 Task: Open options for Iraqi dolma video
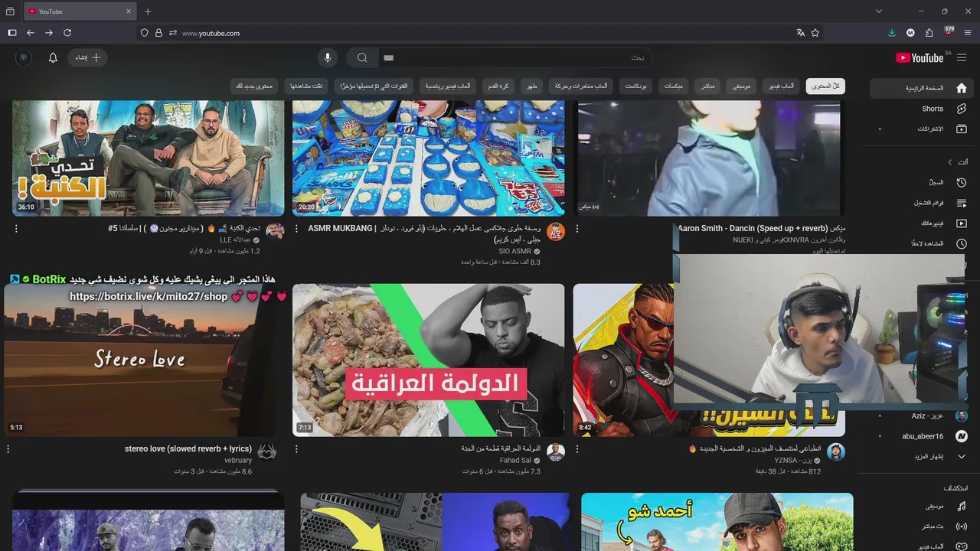click(x=297, y=449)
